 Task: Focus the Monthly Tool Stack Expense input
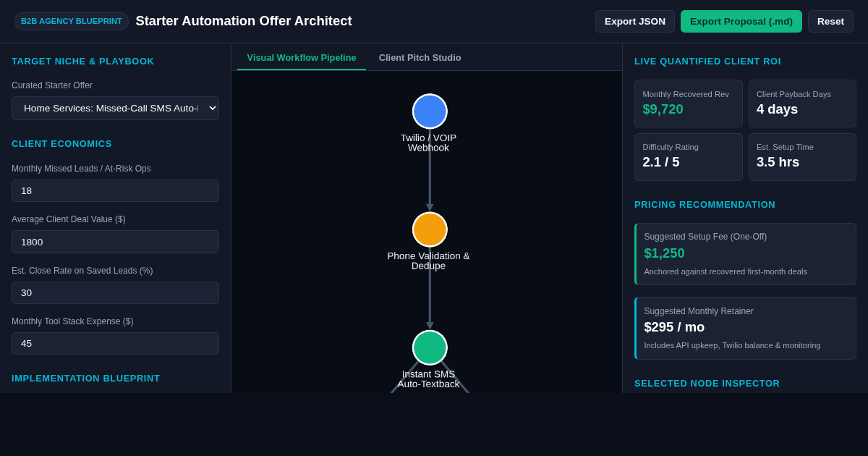115,343
